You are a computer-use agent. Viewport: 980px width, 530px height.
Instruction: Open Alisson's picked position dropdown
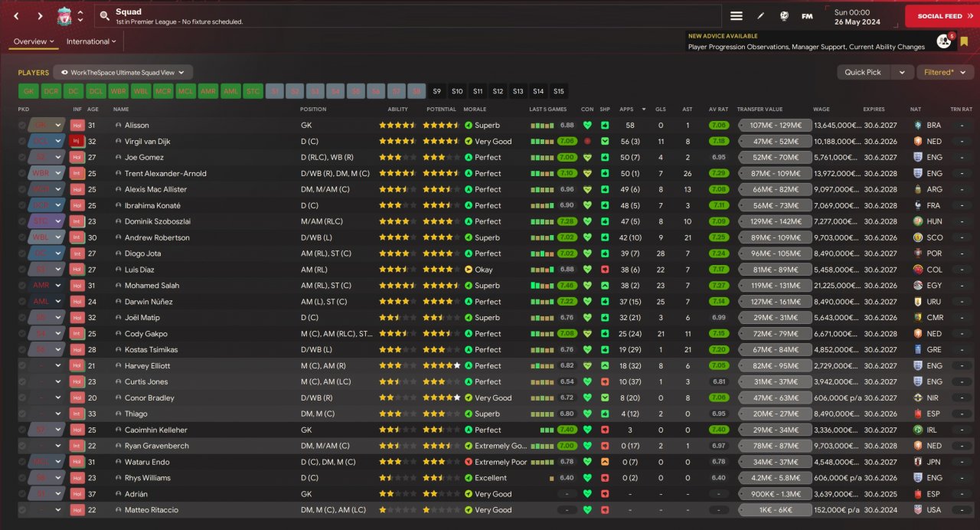[x=57, y=125]
